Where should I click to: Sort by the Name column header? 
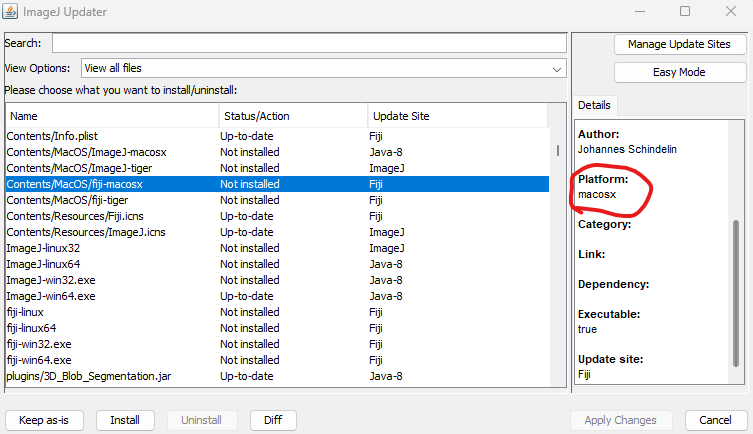[x=112, y=116]
